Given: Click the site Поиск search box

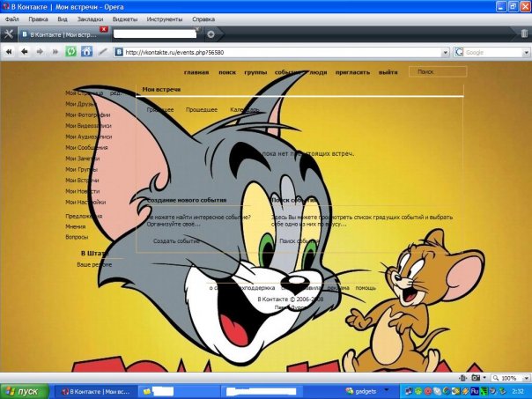Looking at the screenshot, I should (x=438, y=72).
